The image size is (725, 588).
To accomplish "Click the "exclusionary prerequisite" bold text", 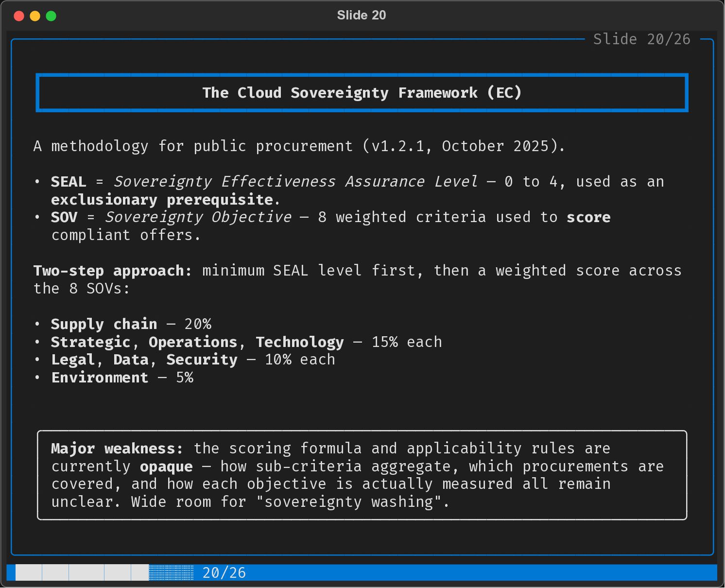I will click(162, 200).
